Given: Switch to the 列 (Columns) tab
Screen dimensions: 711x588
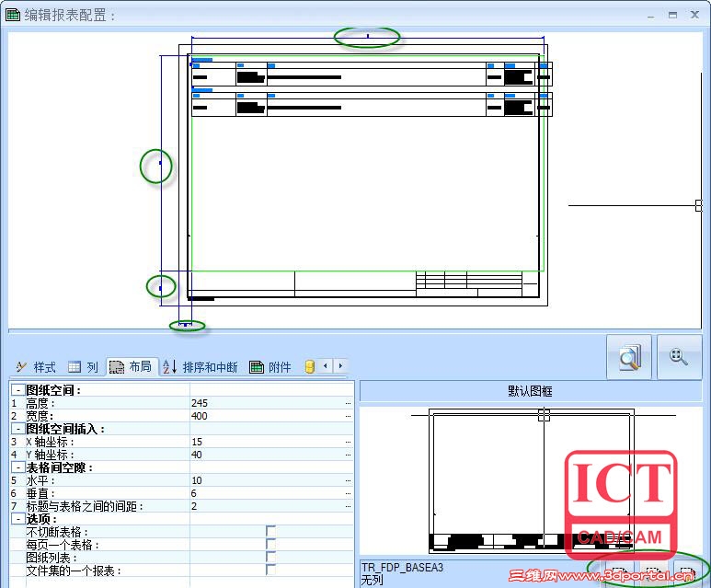Looking at the screenshot, I should (x=83, y=366).
